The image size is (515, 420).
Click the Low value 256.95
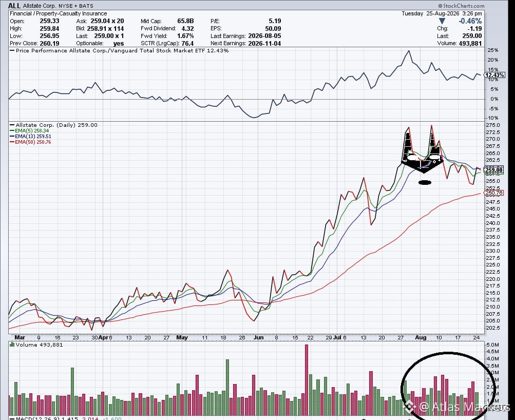(x=49, y=36)
